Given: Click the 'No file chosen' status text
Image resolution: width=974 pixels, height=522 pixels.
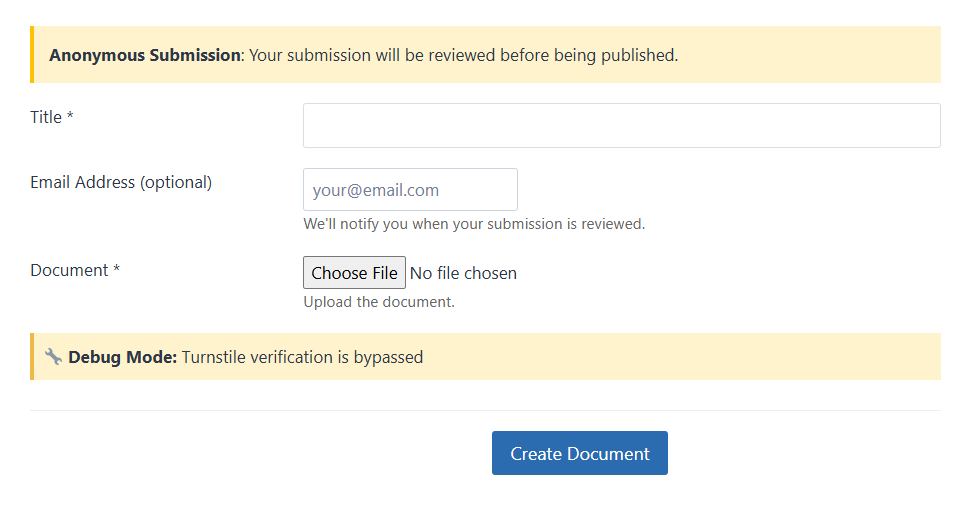Looking at the screenshot, I should tap(463, 273).
